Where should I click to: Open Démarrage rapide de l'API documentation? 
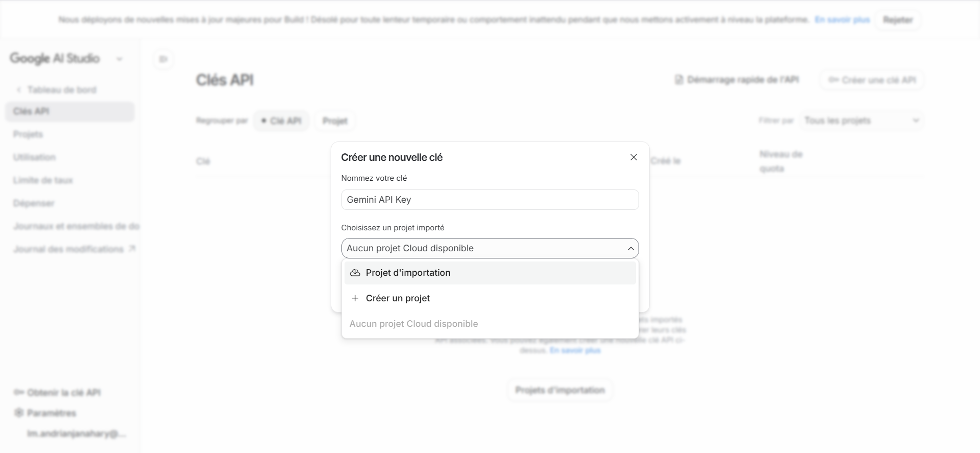(x=737, y=79)
